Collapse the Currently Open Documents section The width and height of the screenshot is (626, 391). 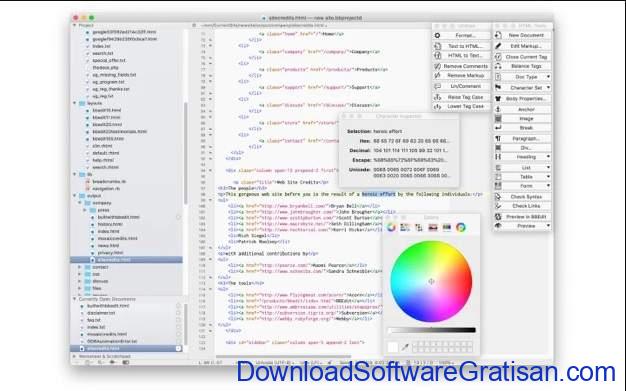pos(75,299)
